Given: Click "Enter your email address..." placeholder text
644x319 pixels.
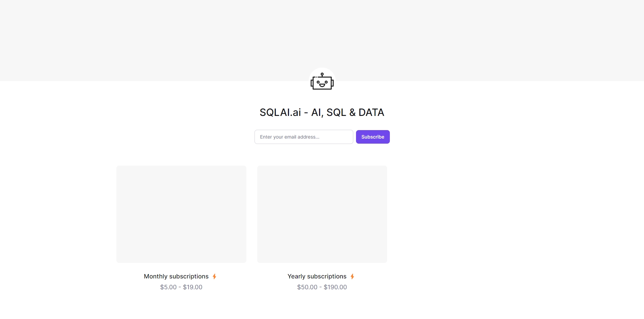Looking at the screenshot, I should pos(290,137).
